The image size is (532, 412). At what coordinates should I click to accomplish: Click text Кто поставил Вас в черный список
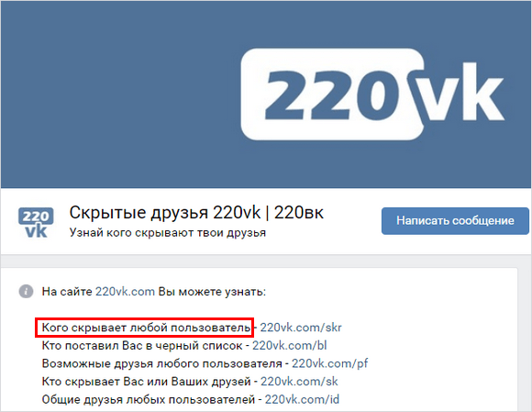(x=142, y=346)
